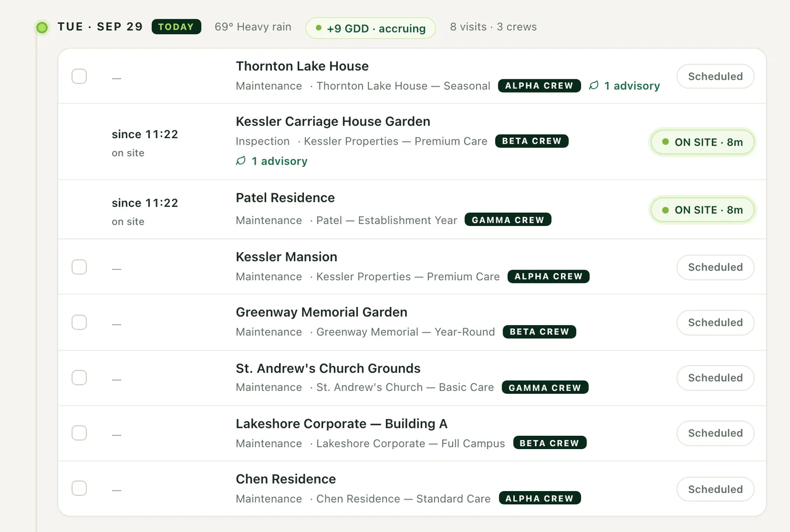Open the Patel Residence visit title
Image resolution: width=790 pixels, height=532 pixels.
coord(285,198)
